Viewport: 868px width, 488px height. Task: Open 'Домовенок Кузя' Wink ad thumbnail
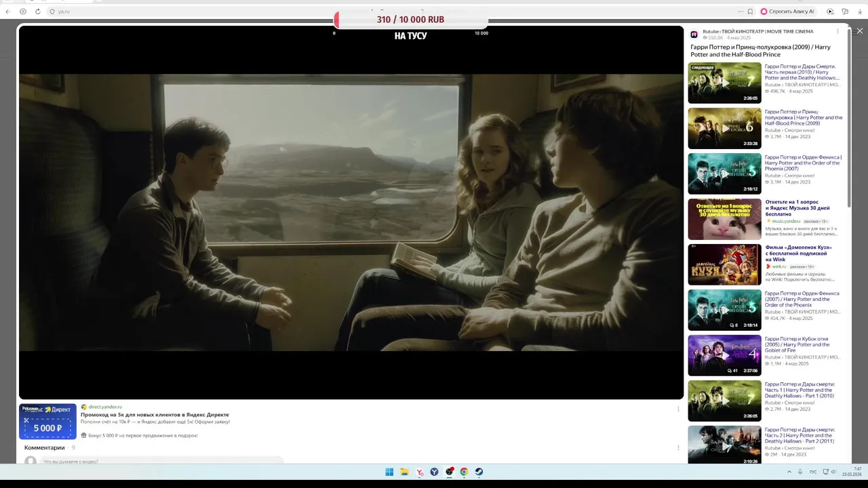pos(724,264)
